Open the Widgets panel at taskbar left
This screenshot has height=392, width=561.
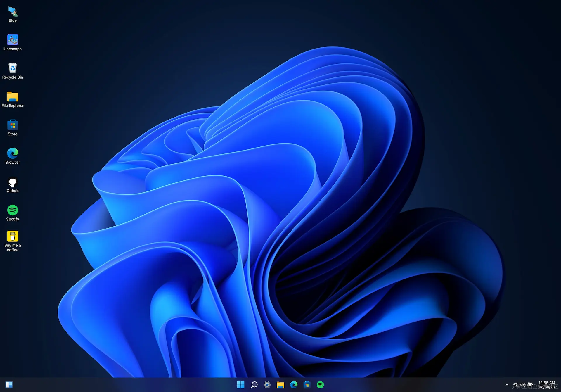(x=9, y=384)
